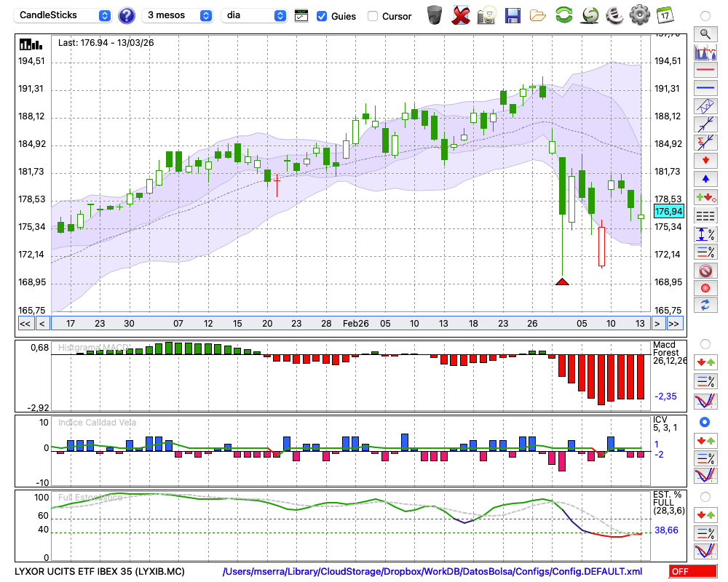
Task: Click the bar chart icon on the price chart
Action: [31, 44]
